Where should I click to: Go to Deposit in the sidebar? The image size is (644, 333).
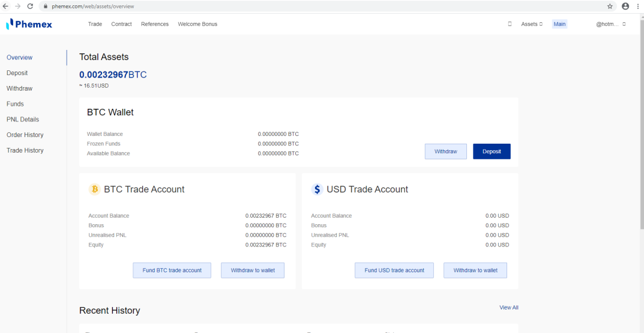coord(17,73)
